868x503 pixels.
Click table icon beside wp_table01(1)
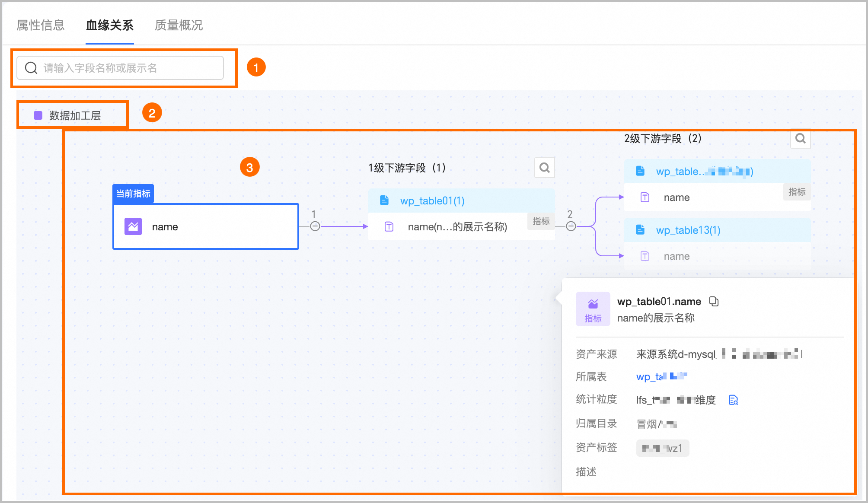coord(384,201)
